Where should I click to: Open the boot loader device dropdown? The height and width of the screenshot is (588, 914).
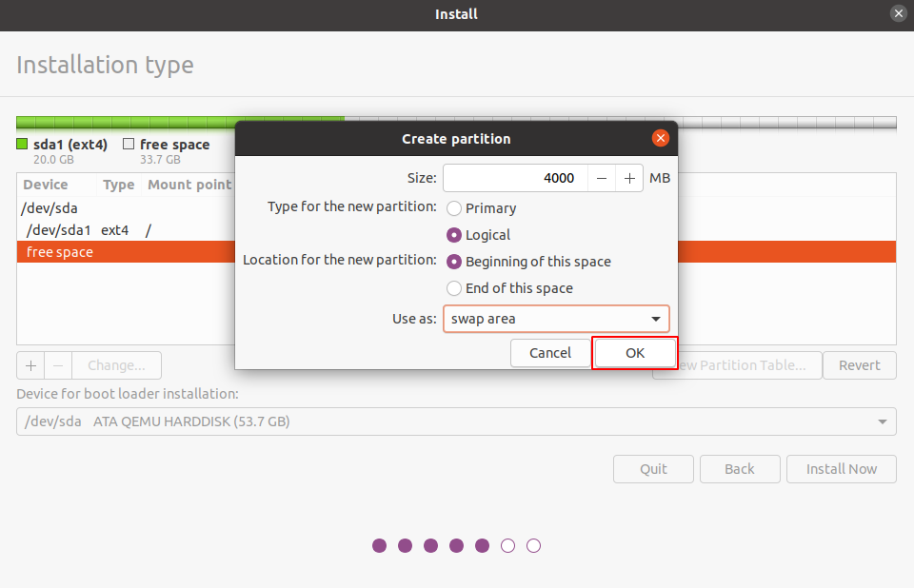point(456,421)
